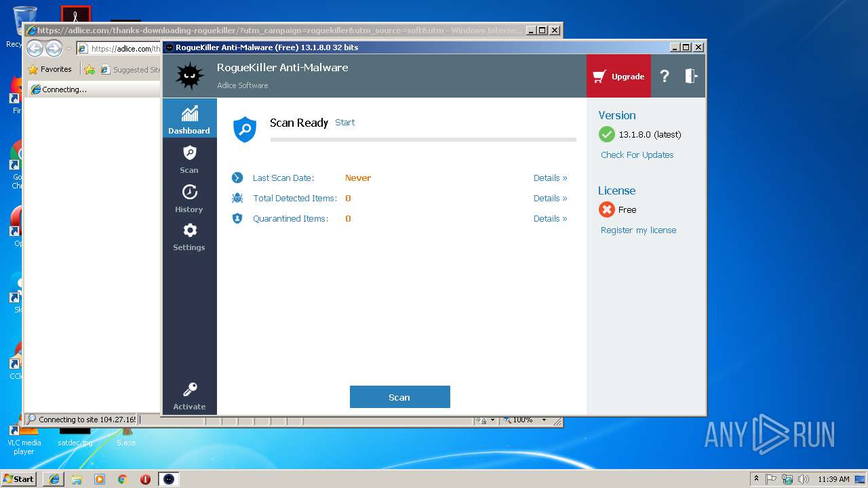Click the RogueKiller spiky mascot logo
The image size is (868, 488).
point(189,76)
